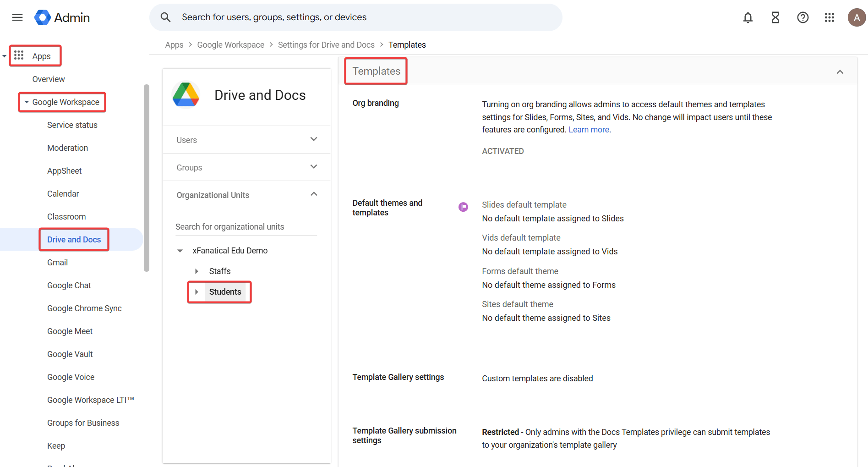The height and width of the screenshot is (467, 868).
Task: Open the tasks hourglass icon
Action: click(775, 17)
